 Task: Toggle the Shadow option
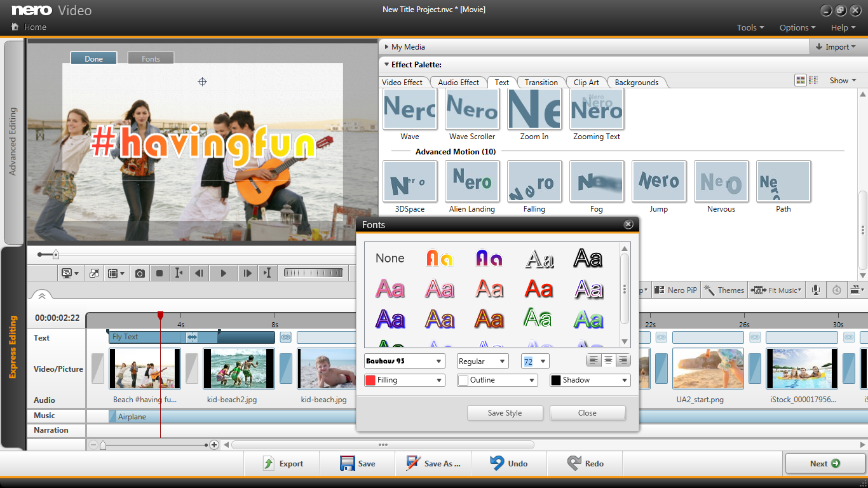coord(557,380)
